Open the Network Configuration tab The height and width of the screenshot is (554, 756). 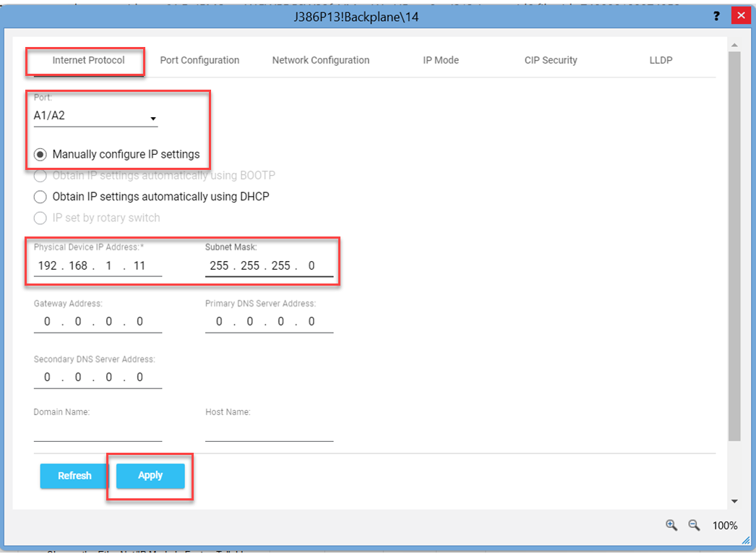pos(321,60)
